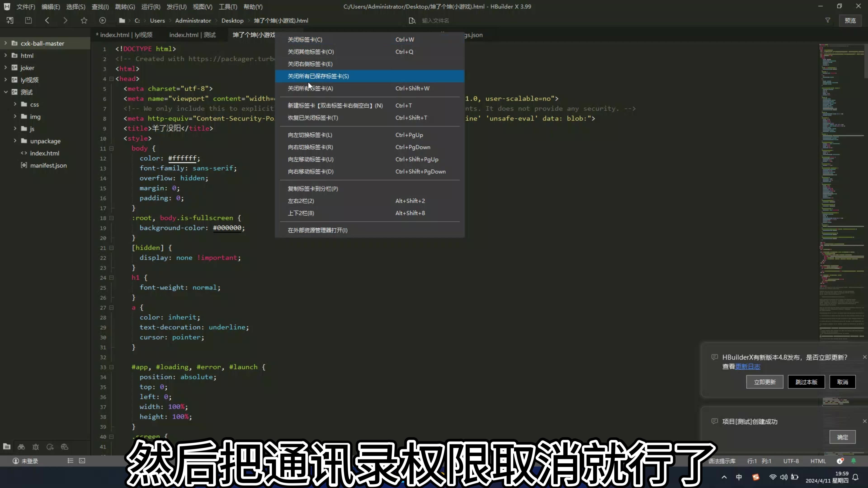Select 关闭标签卡(C) menu entry
868x488 pixels.
coord(370,39)
